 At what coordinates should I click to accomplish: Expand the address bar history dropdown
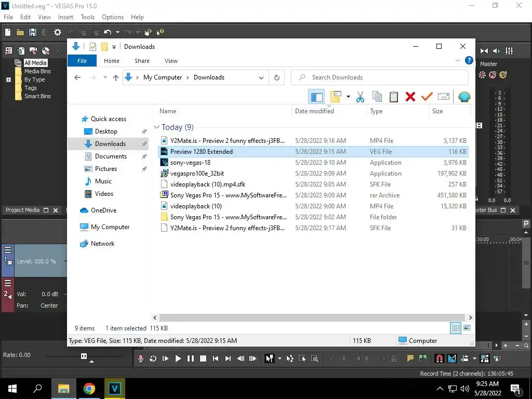tap(261, 78)
